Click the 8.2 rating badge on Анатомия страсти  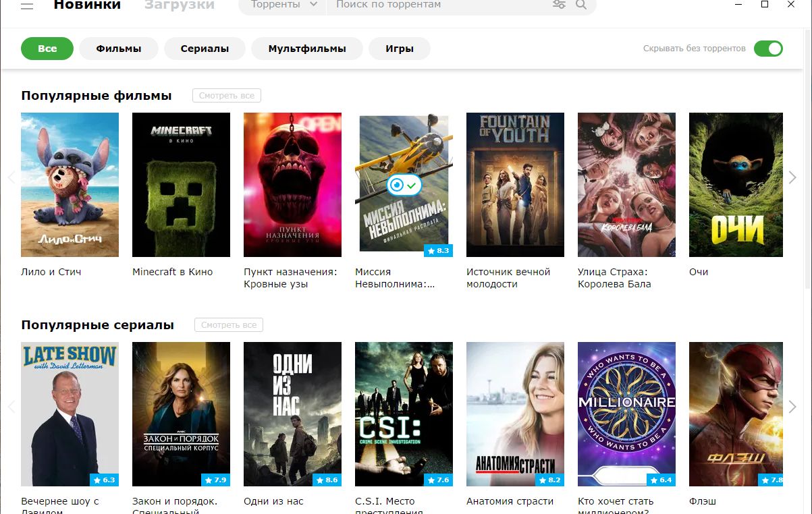tap(549, 480)
